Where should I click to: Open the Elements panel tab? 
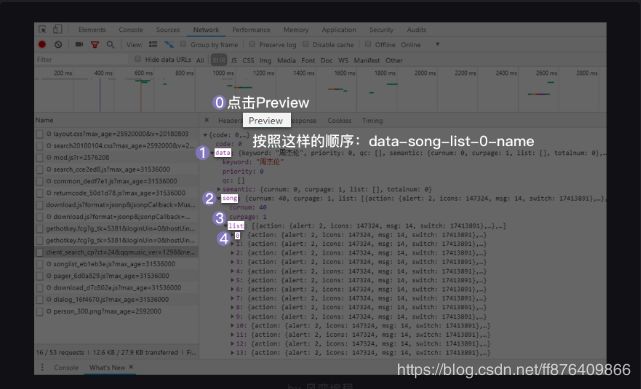pyautogui.click(x=92, y=30)
